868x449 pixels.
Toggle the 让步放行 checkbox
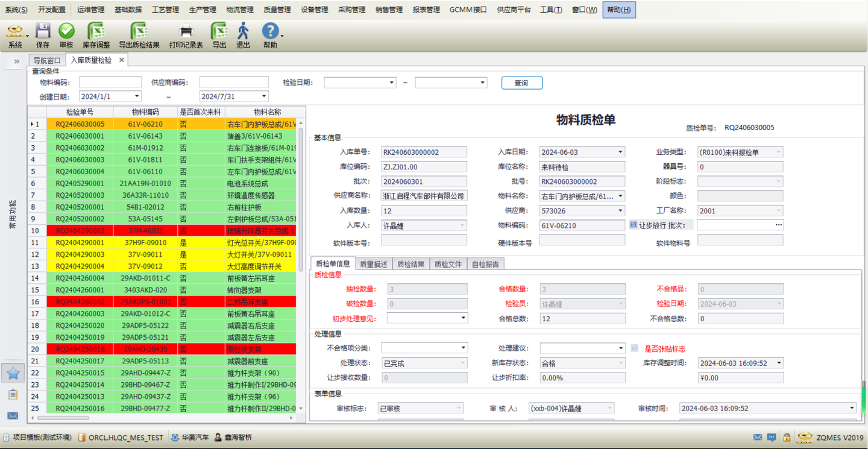point(634,225)
